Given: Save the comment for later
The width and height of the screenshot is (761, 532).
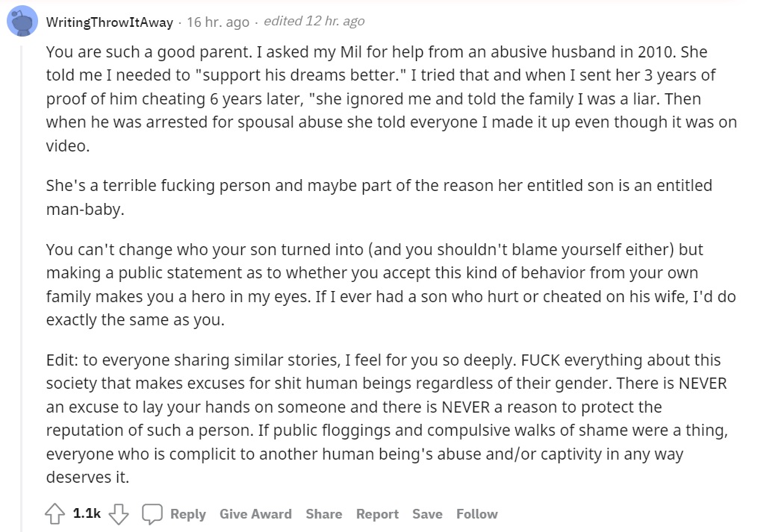Looking at the screenshot, I should click(x=427, y=514).
